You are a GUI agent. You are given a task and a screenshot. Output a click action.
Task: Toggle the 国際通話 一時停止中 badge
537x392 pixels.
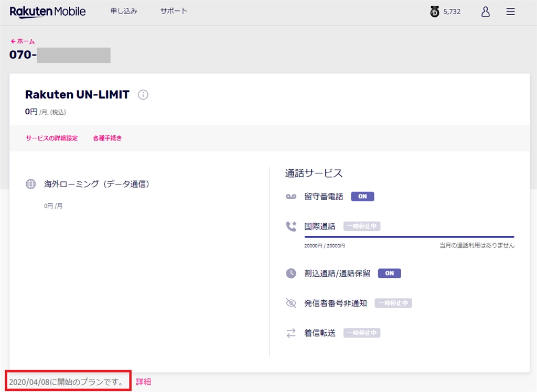click(x=362, y=226)
